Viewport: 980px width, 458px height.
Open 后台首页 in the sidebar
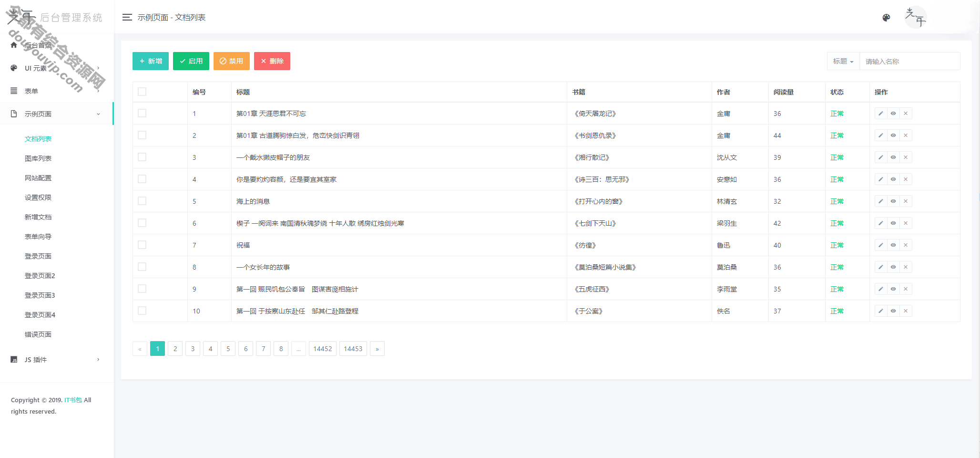pos(38,45)
